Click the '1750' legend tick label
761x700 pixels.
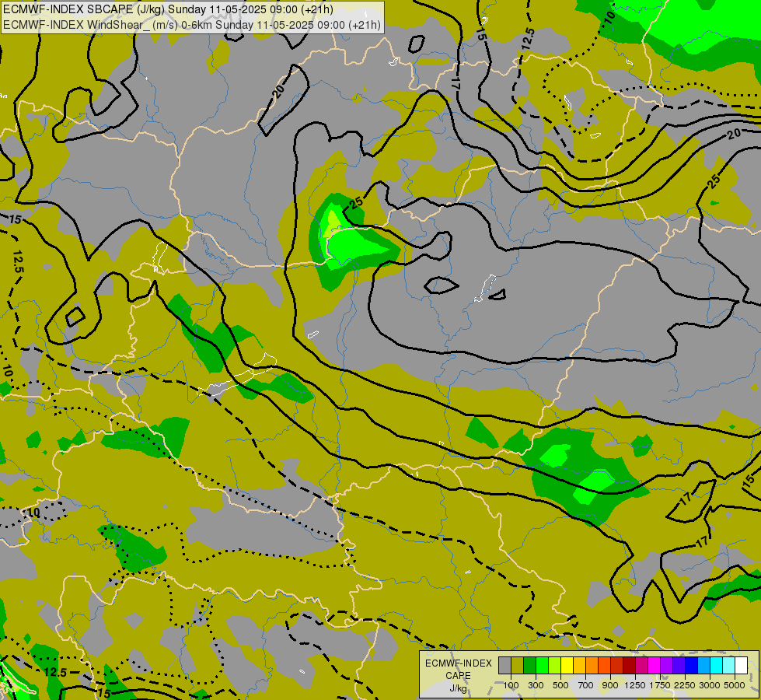[x=660, y=685]
